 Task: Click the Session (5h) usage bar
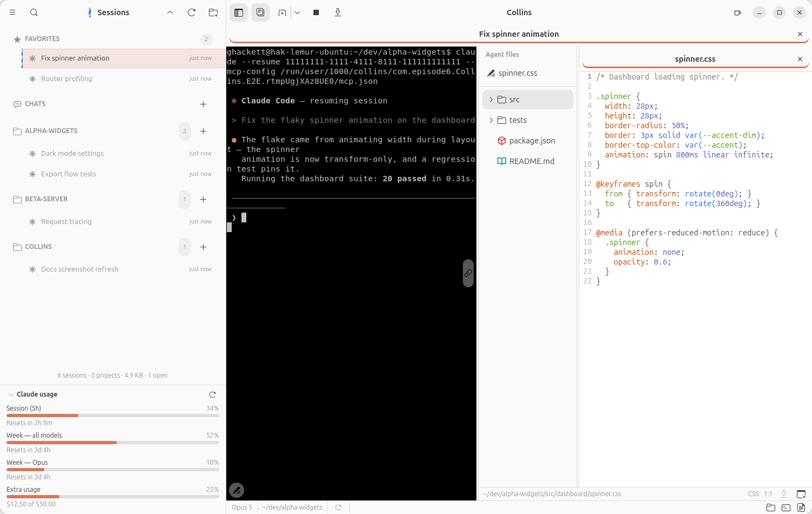click(x=113, y=416)
